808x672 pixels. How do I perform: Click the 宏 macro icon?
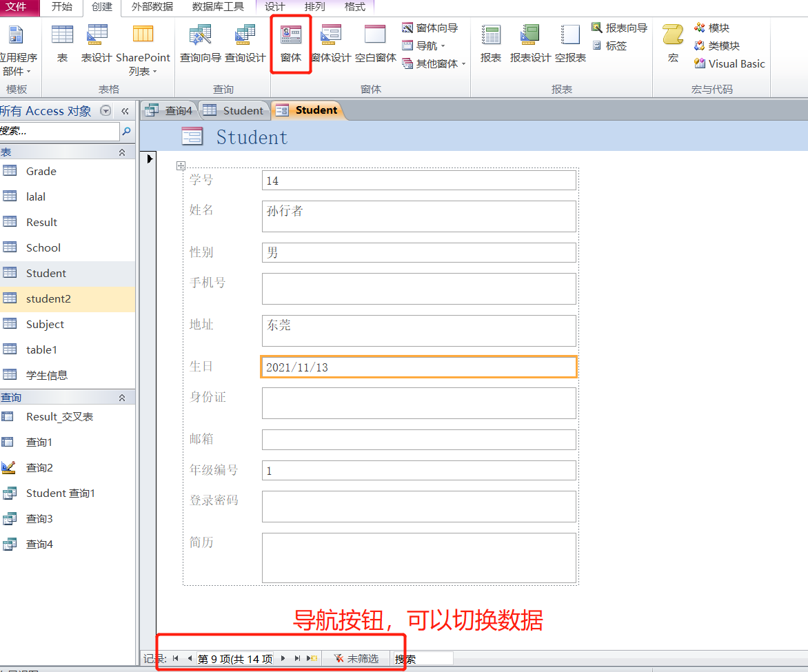pos(673,43)
